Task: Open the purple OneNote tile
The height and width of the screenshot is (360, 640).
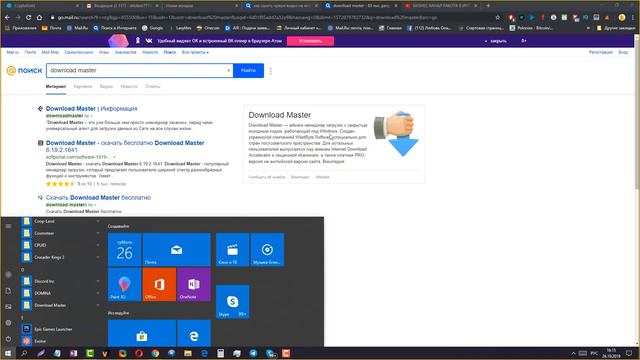Action: click(194, 284)
